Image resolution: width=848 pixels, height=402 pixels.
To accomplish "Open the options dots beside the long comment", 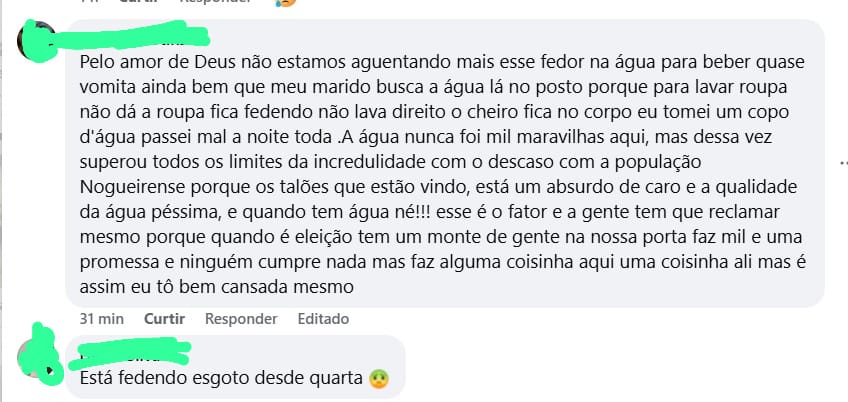I will tap(843, 162).
